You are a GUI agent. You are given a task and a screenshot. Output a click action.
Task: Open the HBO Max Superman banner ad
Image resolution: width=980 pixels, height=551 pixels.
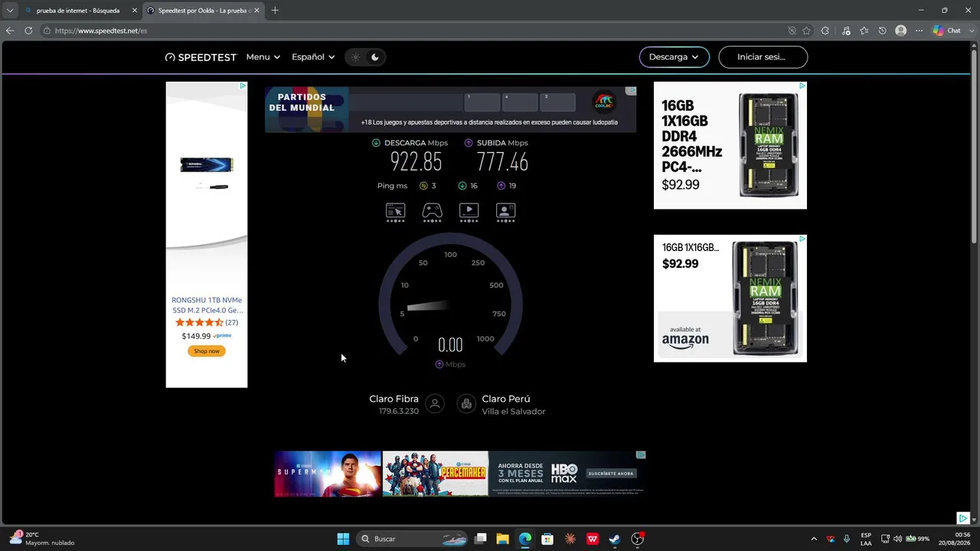click(x=461, y=474)
